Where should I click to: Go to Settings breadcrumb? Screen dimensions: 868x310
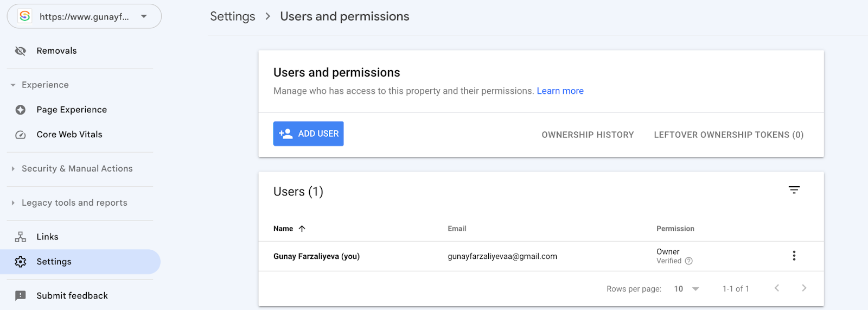[233, 16]
